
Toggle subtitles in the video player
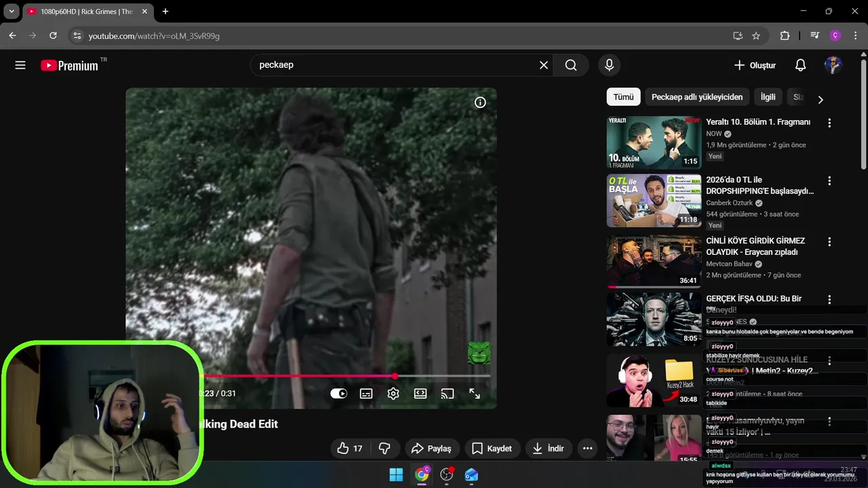(366, 393)
